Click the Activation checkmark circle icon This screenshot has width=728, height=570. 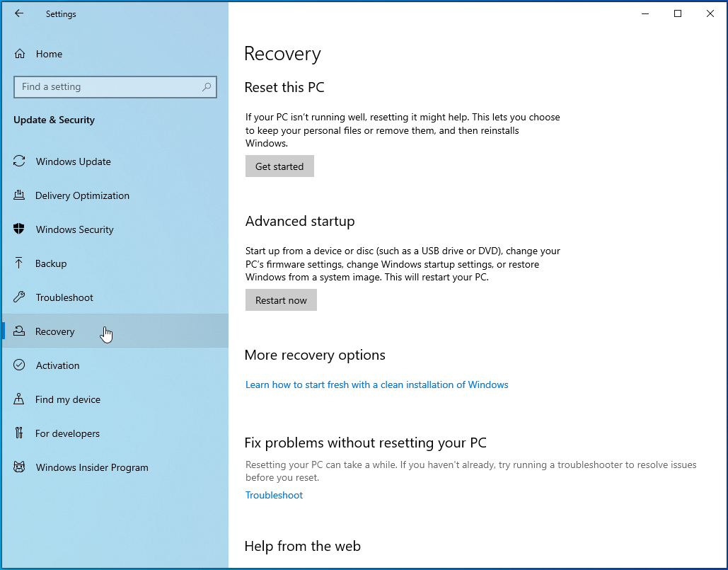pos(20,365)
